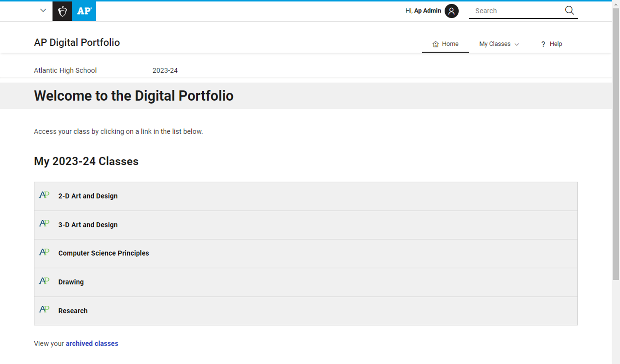Open the 3-D Art and Design class
This screenshot has height=364, width=620.
tap(88, 224)
